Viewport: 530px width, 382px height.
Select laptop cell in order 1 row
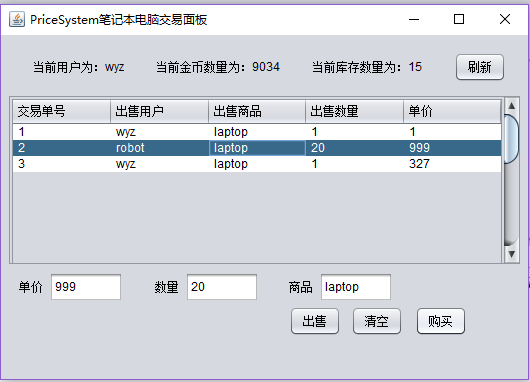pos(257,132)
